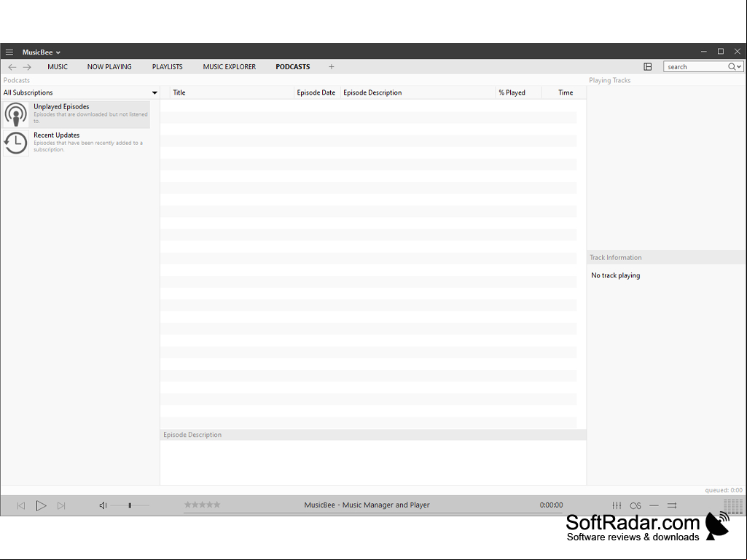Sort by the Time column header
Screen dimensions: 747x560
564,92
